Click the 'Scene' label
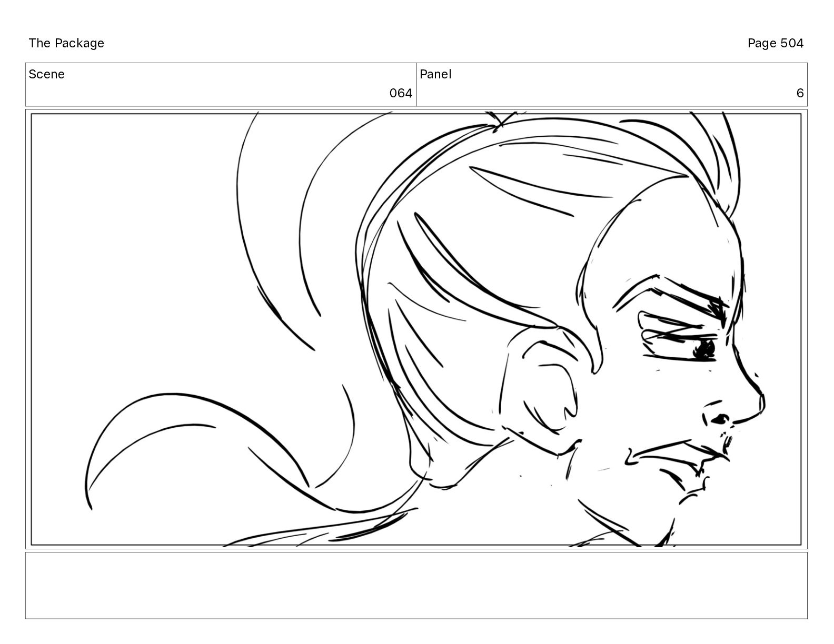The height and width of the screenshot is (644, 834). coord(47,74)
